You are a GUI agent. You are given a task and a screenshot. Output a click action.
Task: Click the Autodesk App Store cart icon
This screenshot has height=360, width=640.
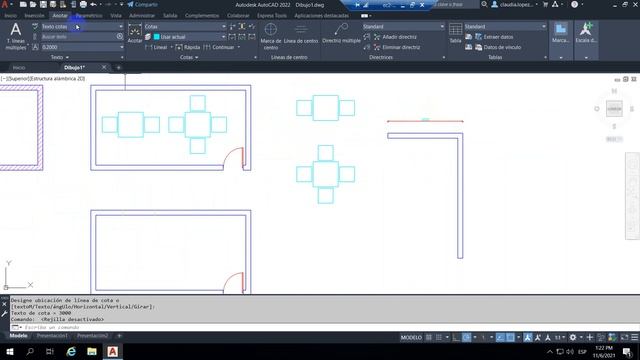point(545,4)
